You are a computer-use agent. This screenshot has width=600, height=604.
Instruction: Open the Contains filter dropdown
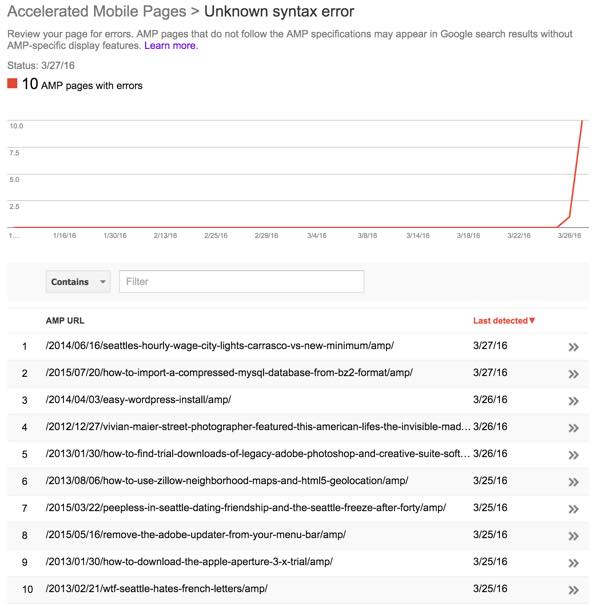coord(77,282)
